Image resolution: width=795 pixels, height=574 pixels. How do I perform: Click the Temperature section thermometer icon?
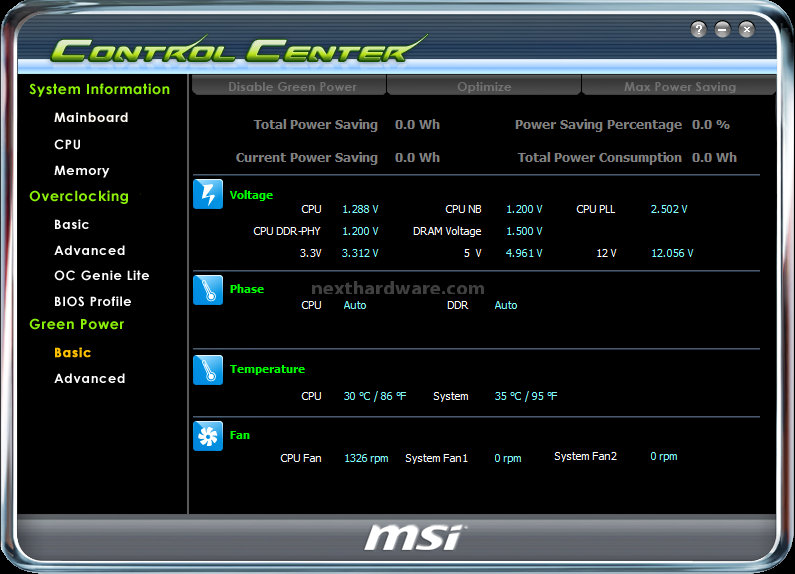(x=208, y=370)
